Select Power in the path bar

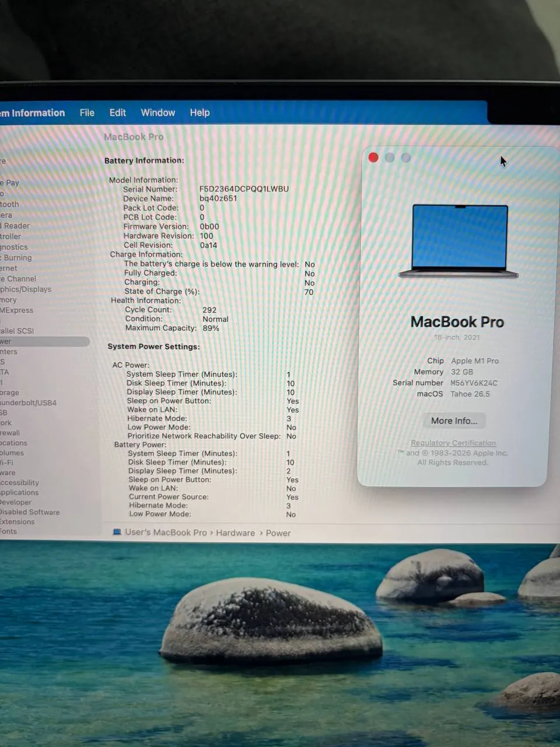[x=278, y=533]
